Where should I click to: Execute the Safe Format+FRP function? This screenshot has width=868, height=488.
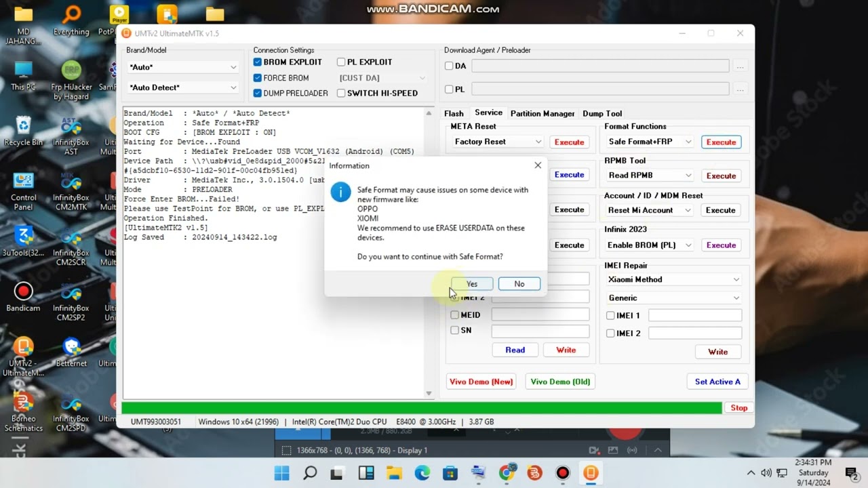721,142
